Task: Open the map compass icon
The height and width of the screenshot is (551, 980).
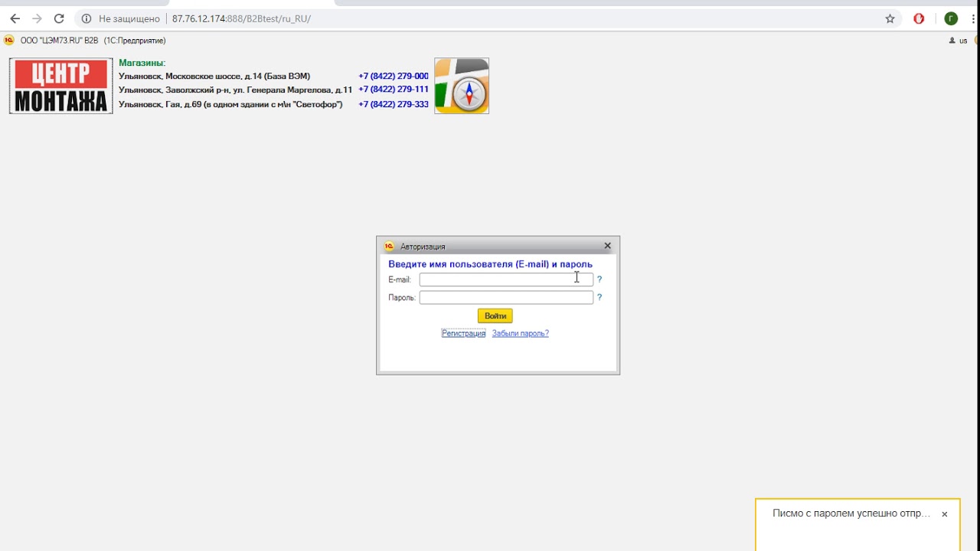Action: pyautogui.click(x=462, y=86)
